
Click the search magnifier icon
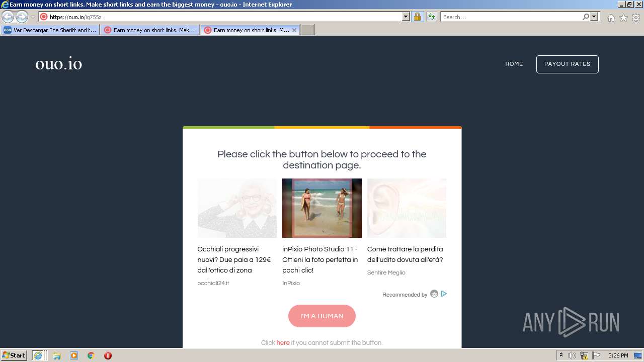click(586, 17)
